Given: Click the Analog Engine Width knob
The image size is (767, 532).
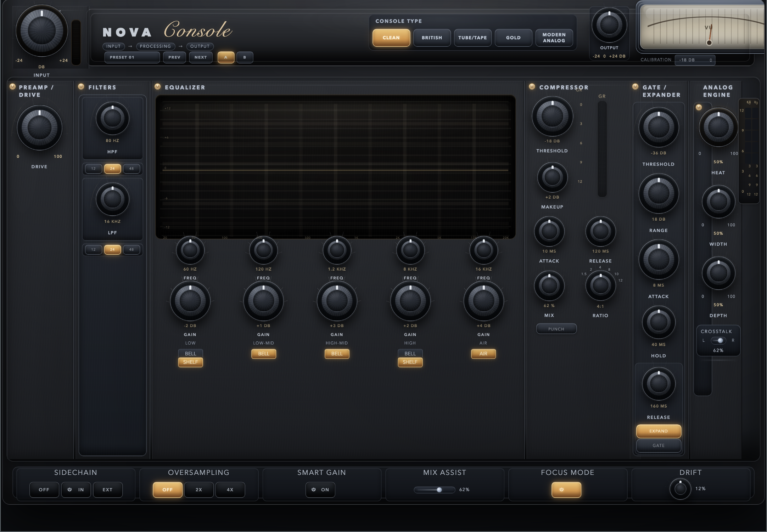Looking at the screenshot, I should 718,202.
